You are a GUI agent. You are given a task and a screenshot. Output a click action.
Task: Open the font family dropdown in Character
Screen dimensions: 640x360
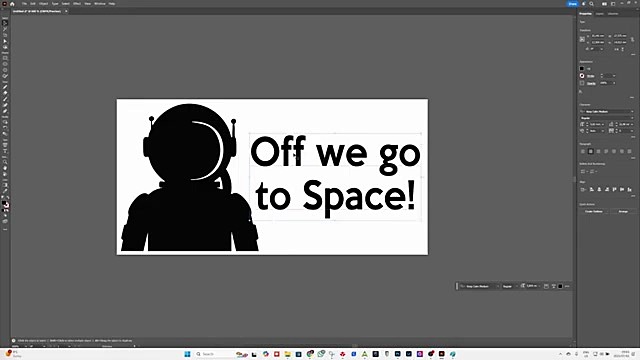[x=632, y=111]
